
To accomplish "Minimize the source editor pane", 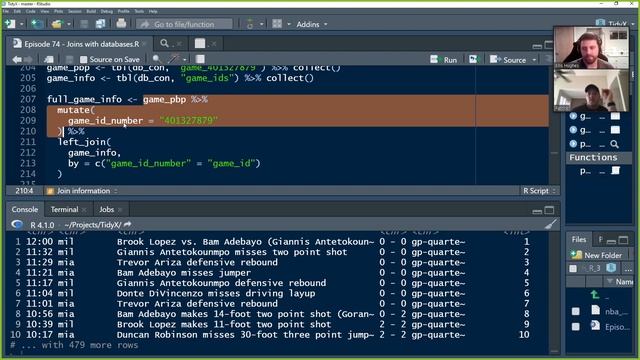I will [x=537, y=46].
